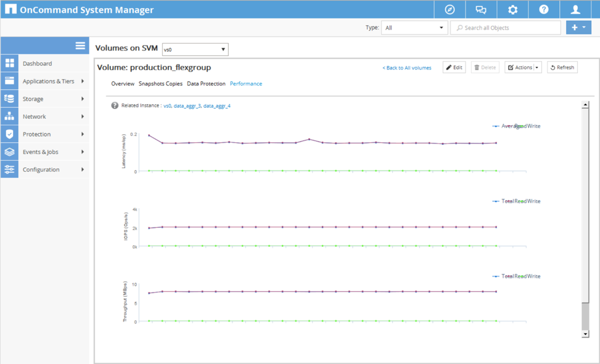
Task: Click the NetApp logo icon
Action: tap(10, 9)
